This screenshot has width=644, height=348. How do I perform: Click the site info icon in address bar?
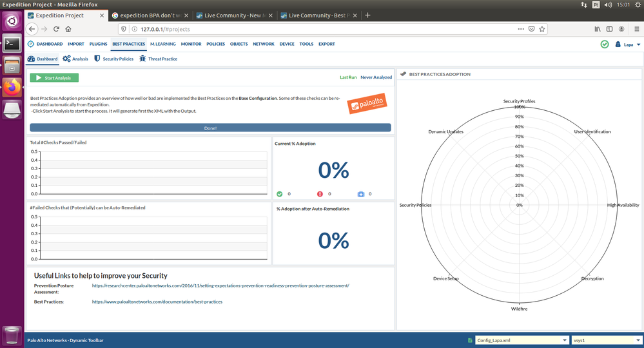click(134, 29)
